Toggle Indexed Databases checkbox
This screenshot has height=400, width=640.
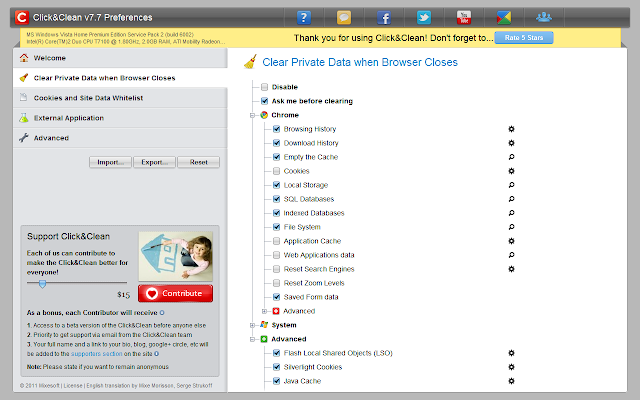tap(276, 213)
